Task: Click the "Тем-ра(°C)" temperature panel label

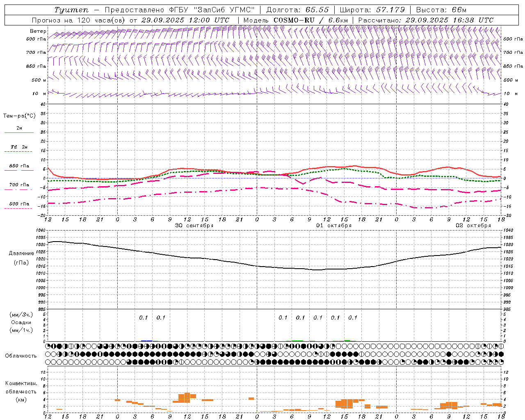Action: (x=19, y=116)
